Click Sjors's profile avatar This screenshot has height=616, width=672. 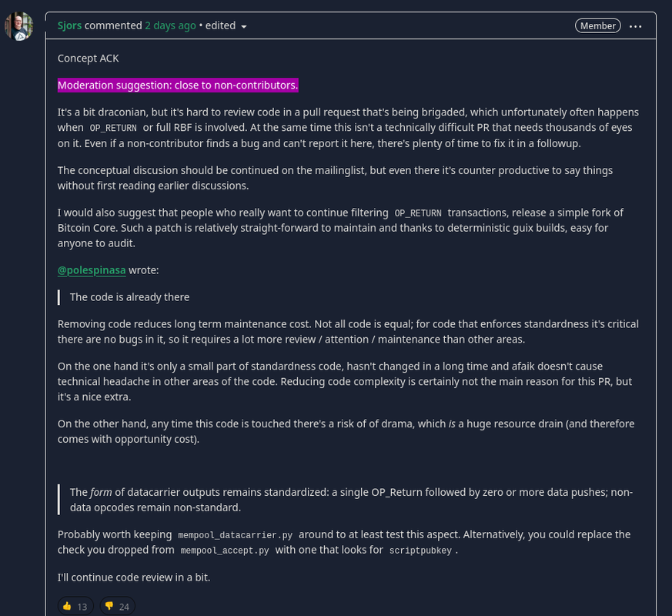(18, 26)
